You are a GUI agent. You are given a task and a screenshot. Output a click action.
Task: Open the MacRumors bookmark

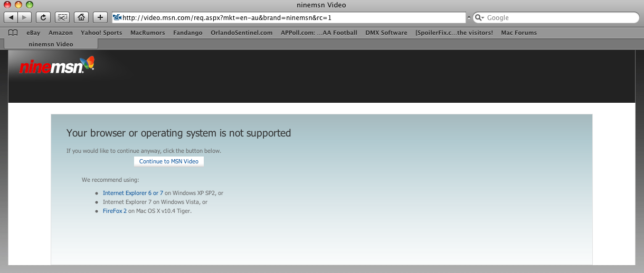pyautogui.click(x=147, y=33)
